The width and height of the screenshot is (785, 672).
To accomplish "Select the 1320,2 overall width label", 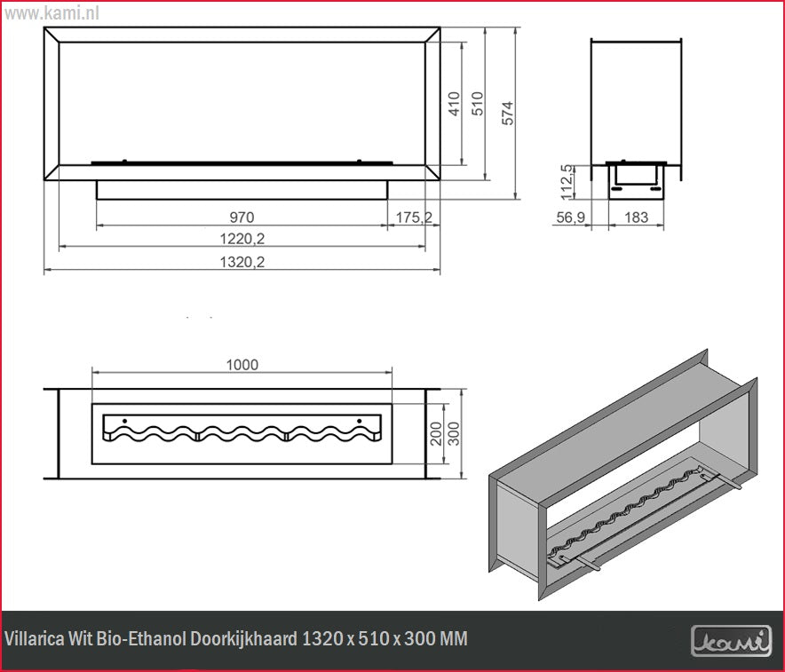I will pyautogui.click(x=242, y=261).
